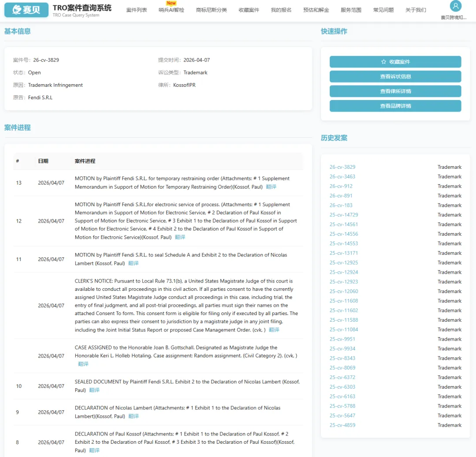Translate entry 13 with 翻译 link
This screenshot has width=476, height=457.
(x=271, y=187)
